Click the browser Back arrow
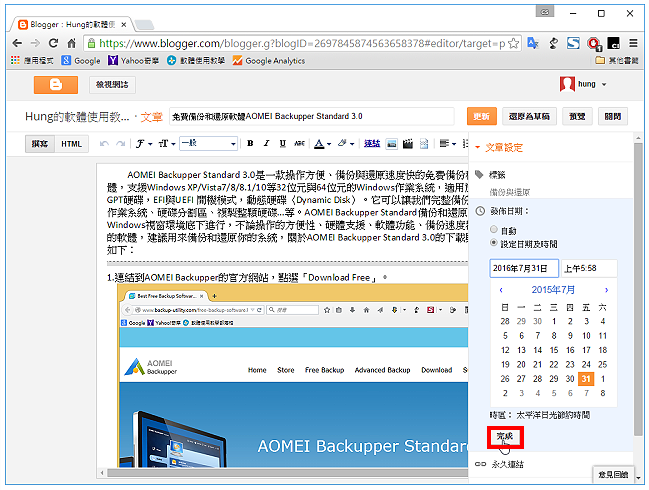Image resolution: width=649 pixels, height=490 pixels. [17, 43]
